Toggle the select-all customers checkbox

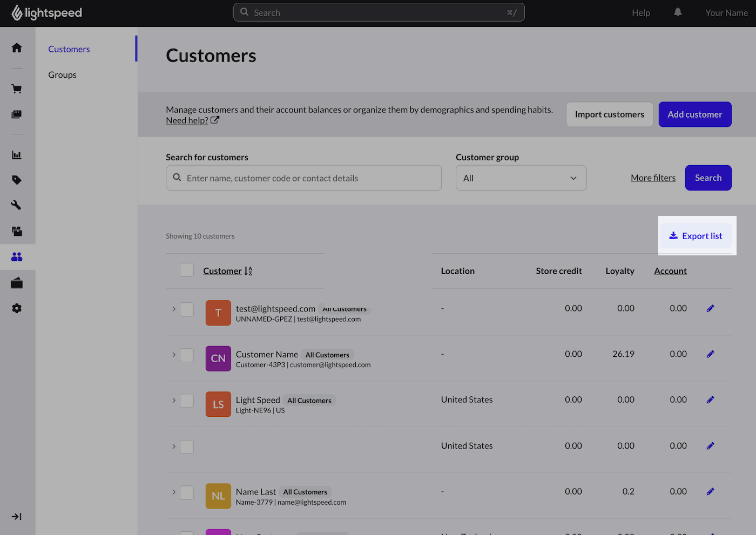coord(187,270)
